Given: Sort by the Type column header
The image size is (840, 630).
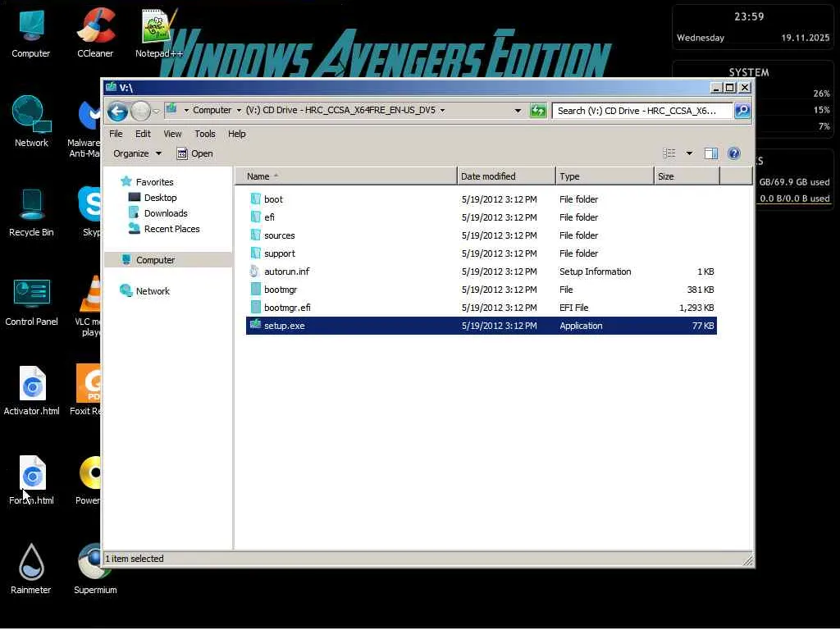Looking at the screenshot, I should (605, 176).
